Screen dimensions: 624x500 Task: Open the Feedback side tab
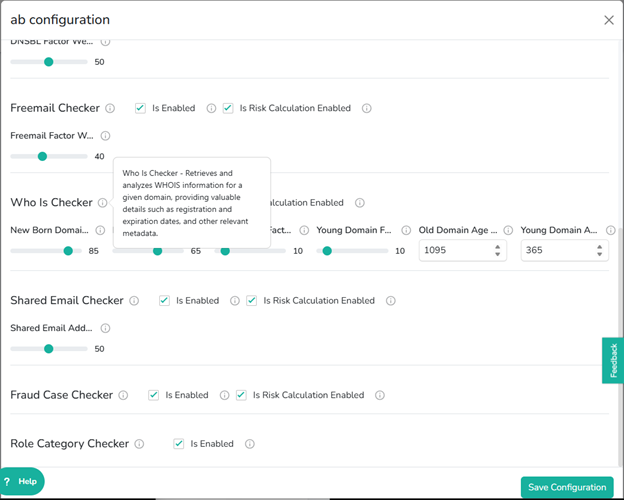point(613,360)
